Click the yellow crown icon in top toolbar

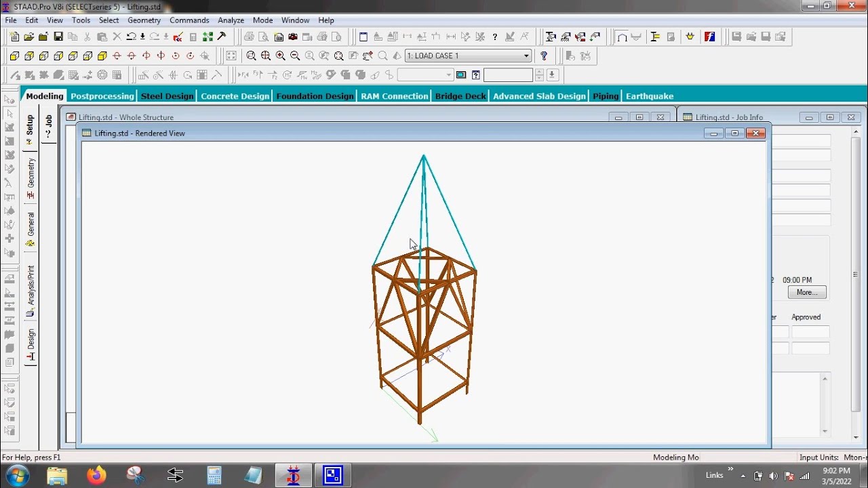[690, 37]
